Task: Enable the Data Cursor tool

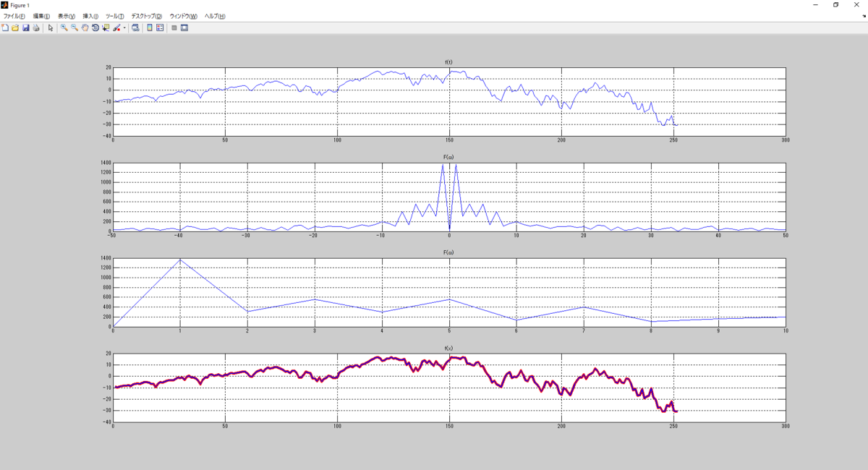Action: 106,27
